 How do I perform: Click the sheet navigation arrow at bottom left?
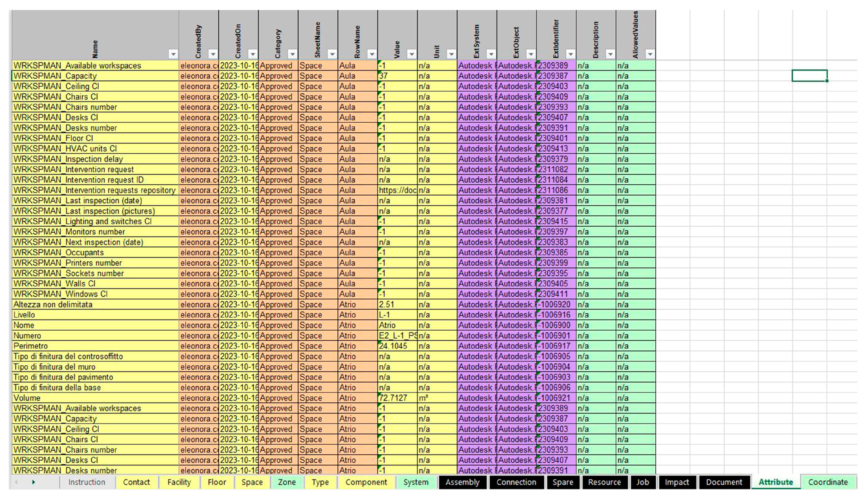click(x=33, y=482)
